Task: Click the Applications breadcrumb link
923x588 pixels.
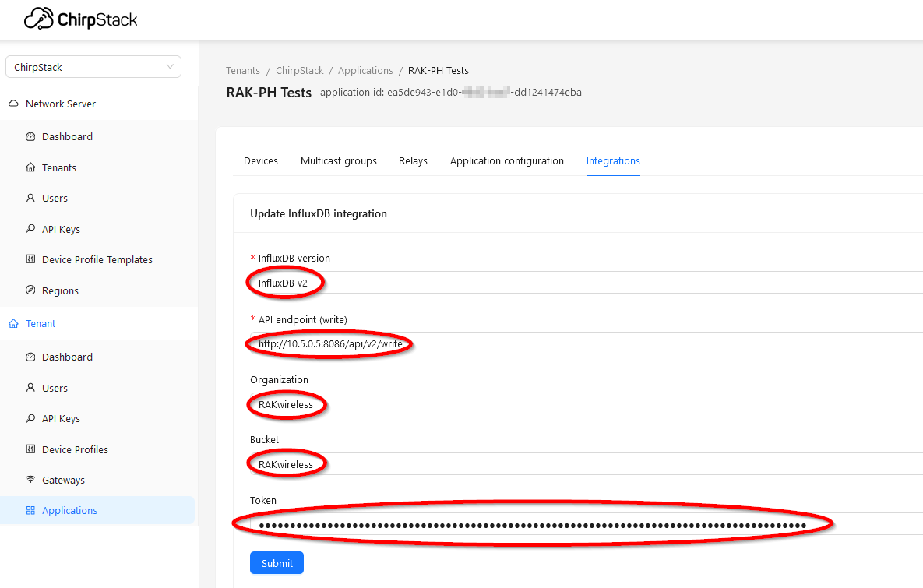Action: coord(365,71)
